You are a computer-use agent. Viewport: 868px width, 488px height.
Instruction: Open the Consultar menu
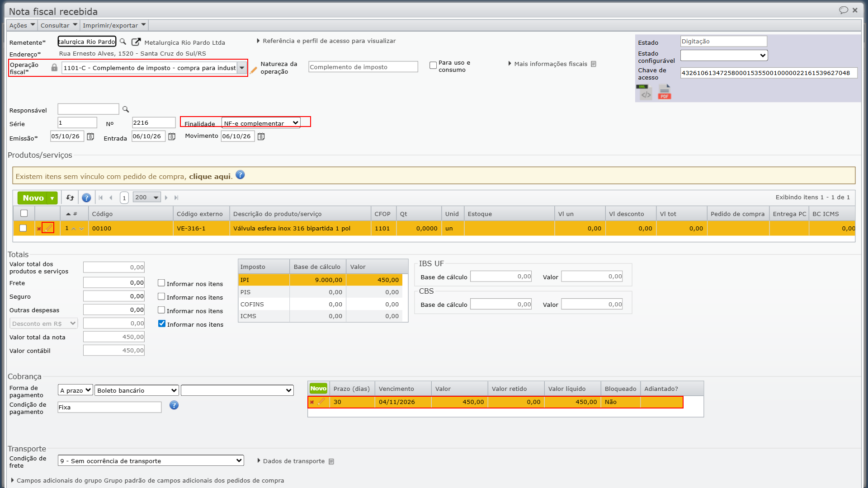coord(59,25)
